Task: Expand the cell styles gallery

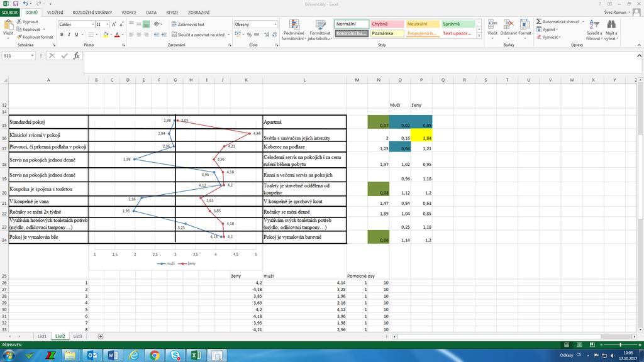Action: 479,36
